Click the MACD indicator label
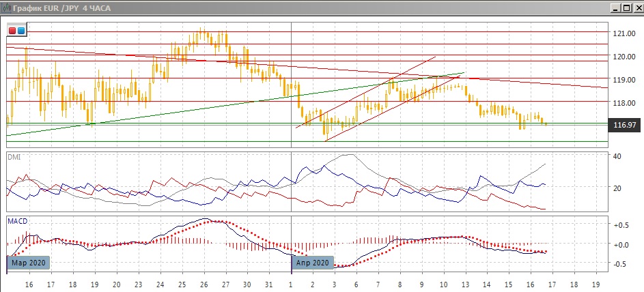This screenshot has width=644, height=292. tap(16, 221)
